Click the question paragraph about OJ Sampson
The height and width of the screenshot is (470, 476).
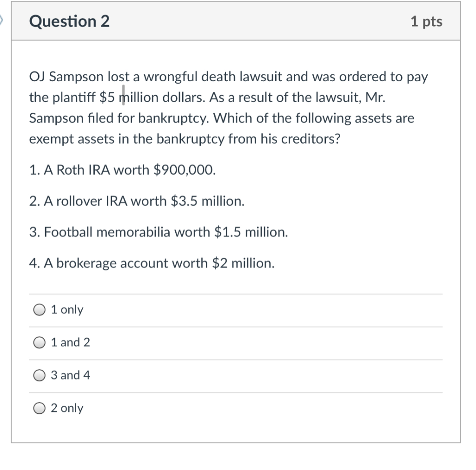pyautogui.click(x=228, y=108)
